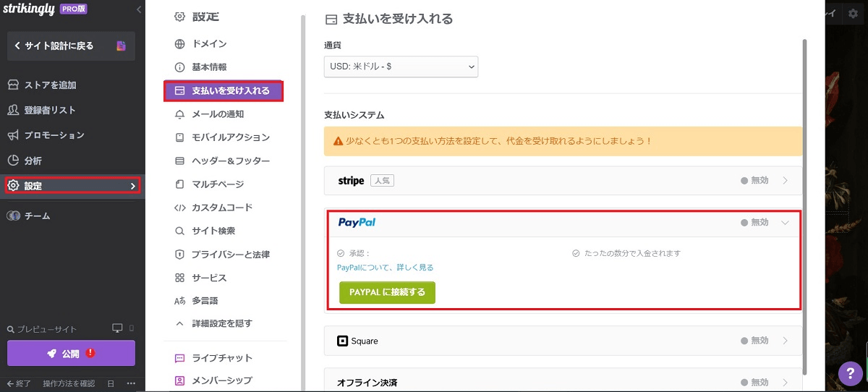Click the globe icon for ドメイン
The image size is (868, 392).
(180, 44)
